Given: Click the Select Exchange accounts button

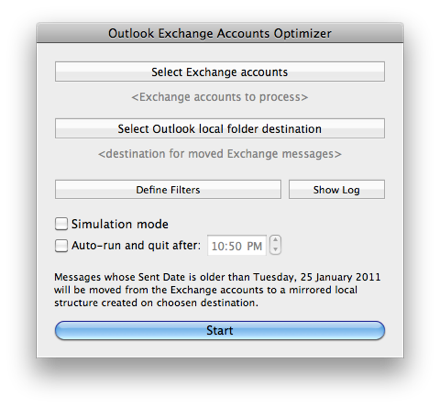Looking at the screenshot, I should pyautogui.click(x=220, y=72).
